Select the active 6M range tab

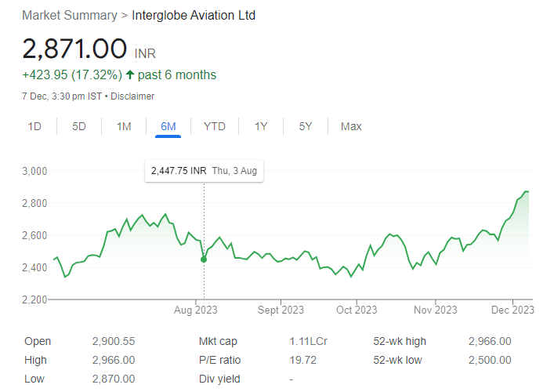click(168, 126)
